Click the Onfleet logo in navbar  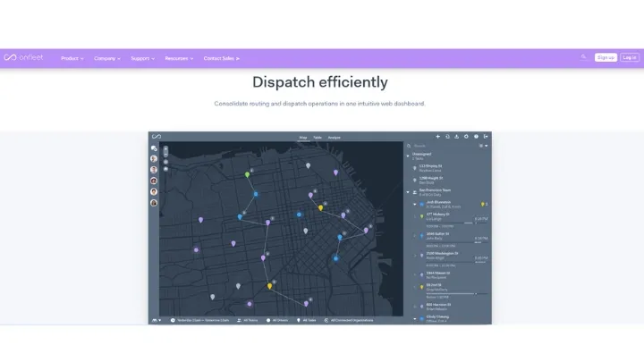25,58
